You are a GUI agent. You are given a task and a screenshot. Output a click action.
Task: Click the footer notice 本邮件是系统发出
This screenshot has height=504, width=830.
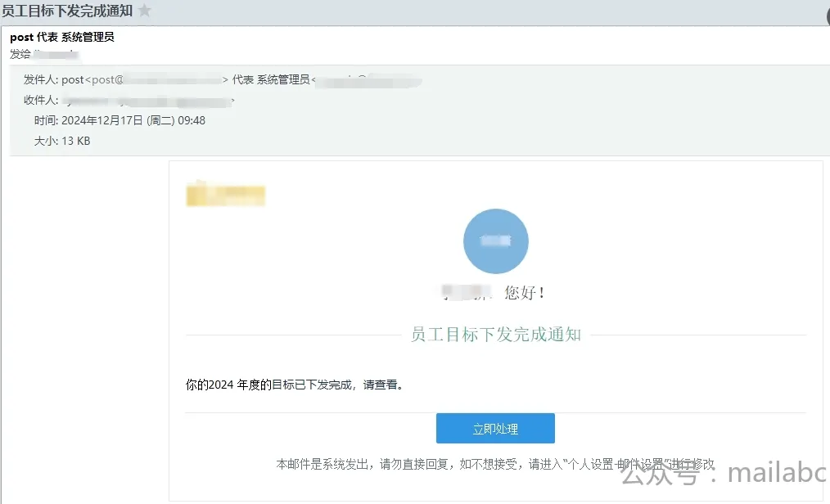[495, 465]
